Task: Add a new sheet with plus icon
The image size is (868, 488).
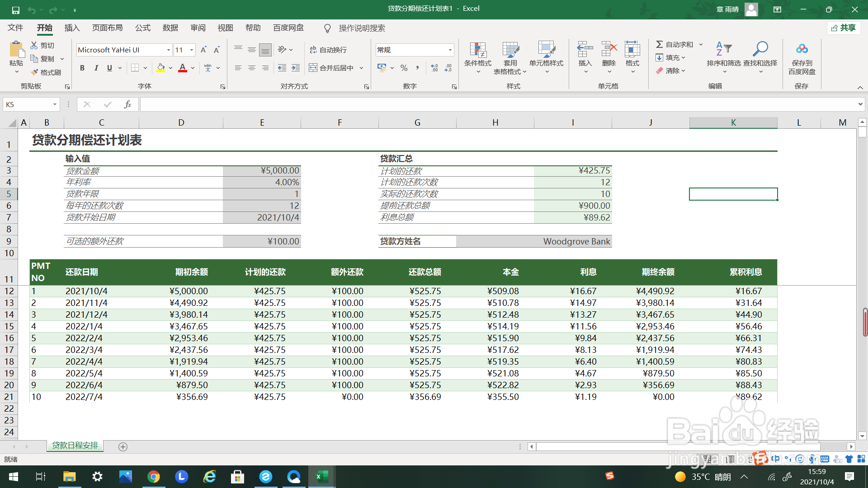Action: [x=123, y=446]
